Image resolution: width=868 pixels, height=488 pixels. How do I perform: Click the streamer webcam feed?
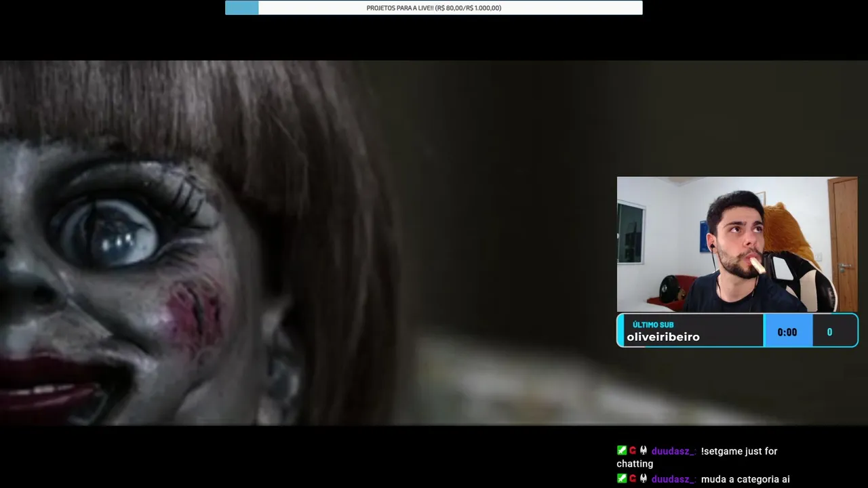(737, 244)
